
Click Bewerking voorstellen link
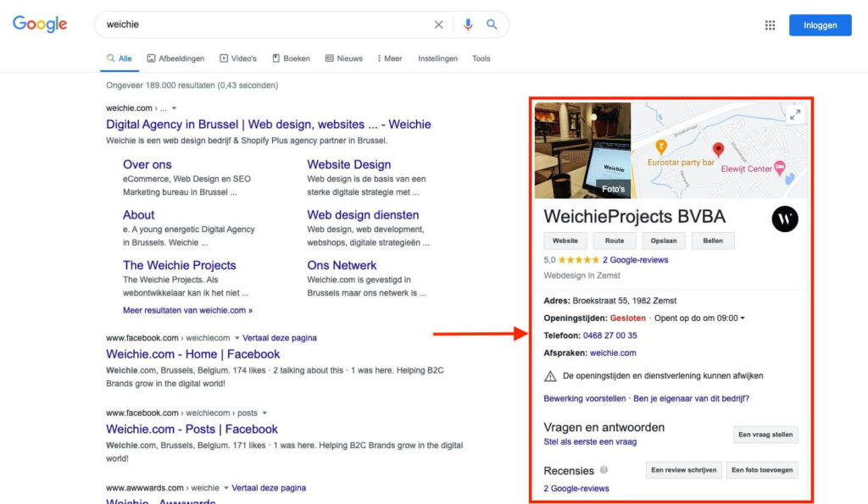coord(585,398)
